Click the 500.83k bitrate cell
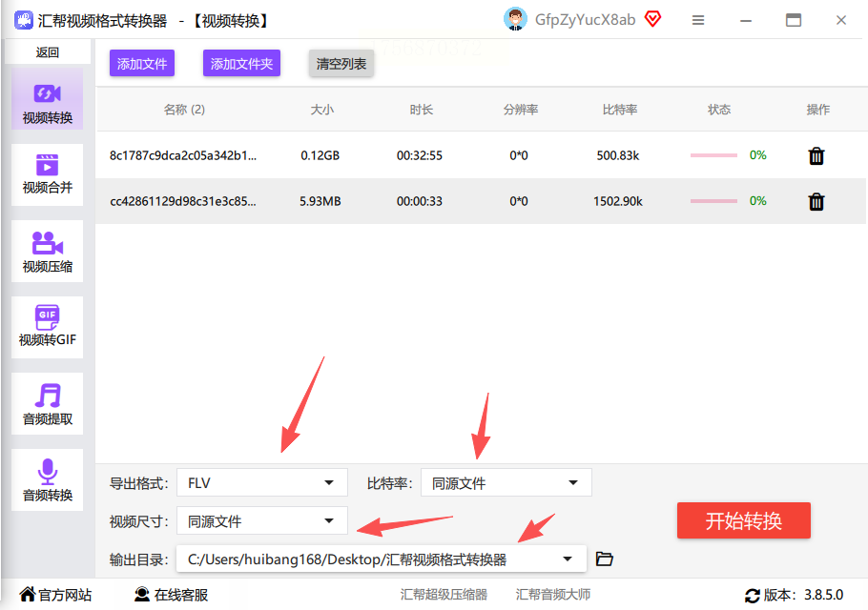Viewport: 868px width, 610px height. pos(618,155)
